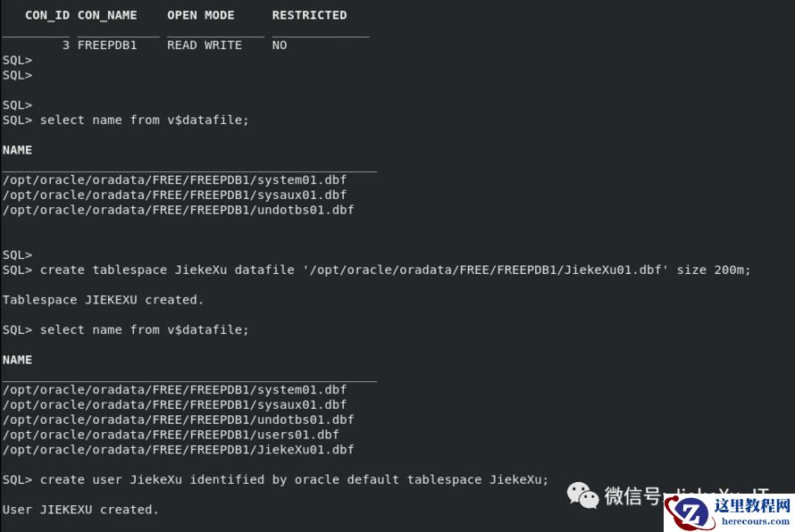
Task: Click the create user JiekeXu command line
Action: click(275, 480)
